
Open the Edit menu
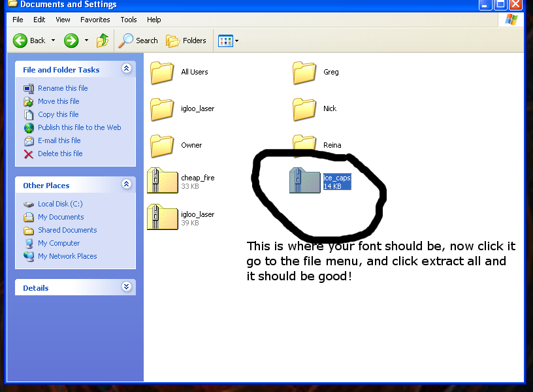pos(39,20)
